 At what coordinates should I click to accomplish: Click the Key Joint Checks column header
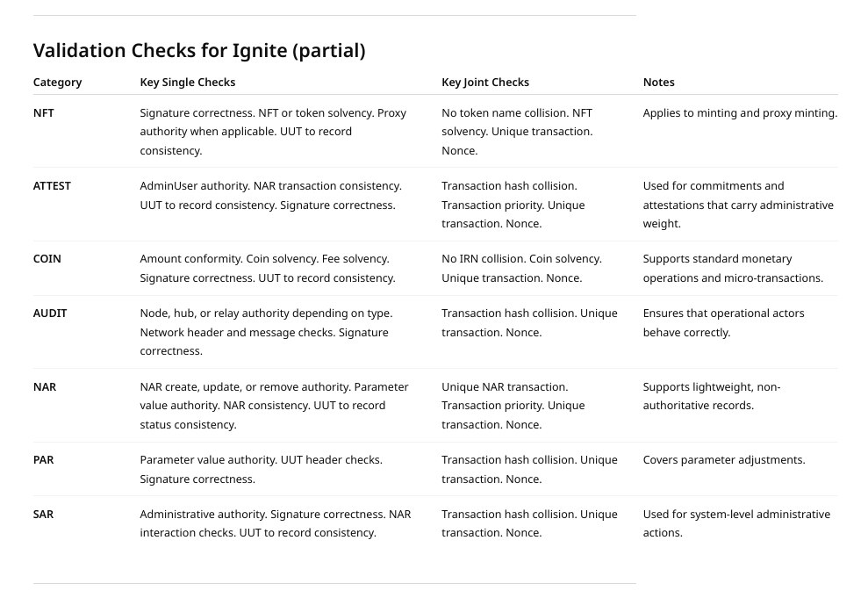coord(484,83)
